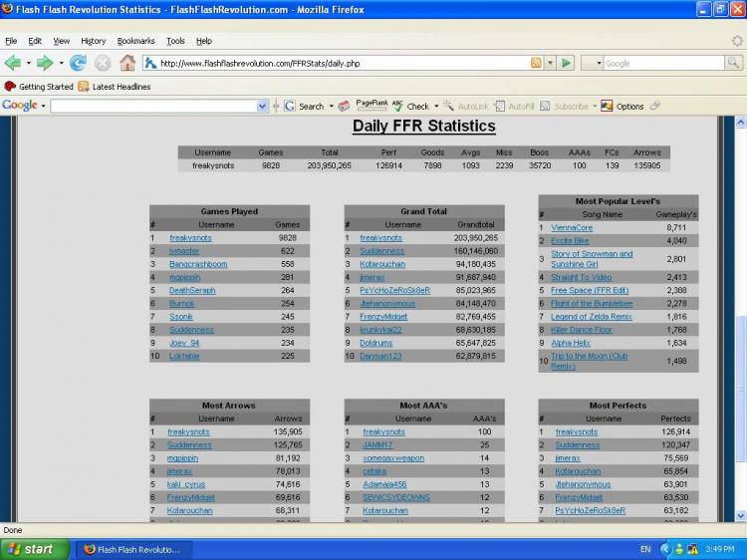The image size is (747, 560).
Task: Reload the page with the Refresh icon
Action: click(78, 63)
